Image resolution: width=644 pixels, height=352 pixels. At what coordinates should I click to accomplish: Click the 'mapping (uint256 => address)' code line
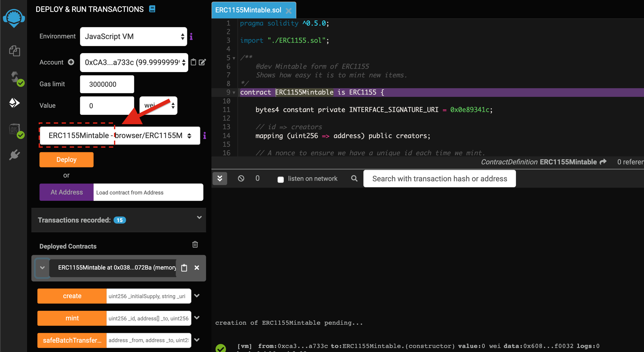click(x=343, y=136)
